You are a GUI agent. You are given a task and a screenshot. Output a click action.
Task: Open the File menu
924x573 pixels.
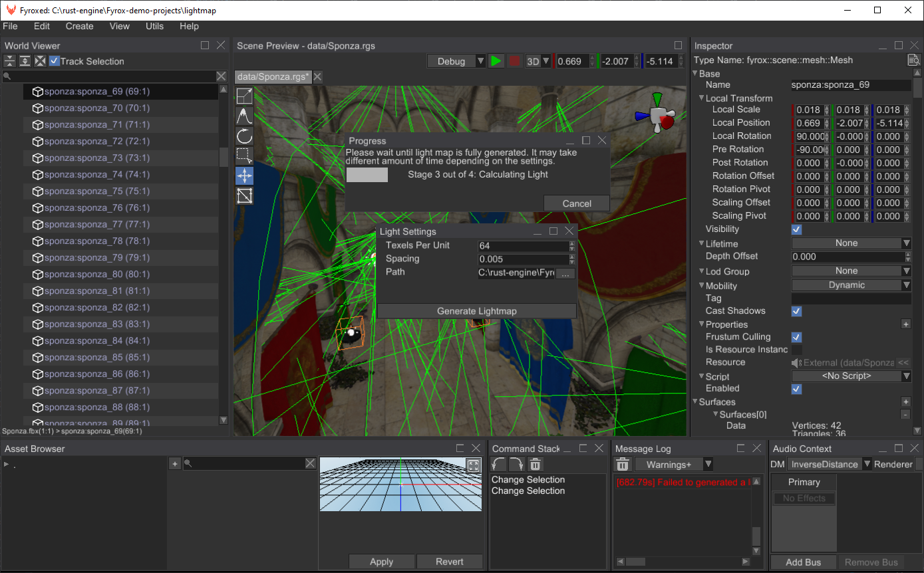click(x=10, y=26)
